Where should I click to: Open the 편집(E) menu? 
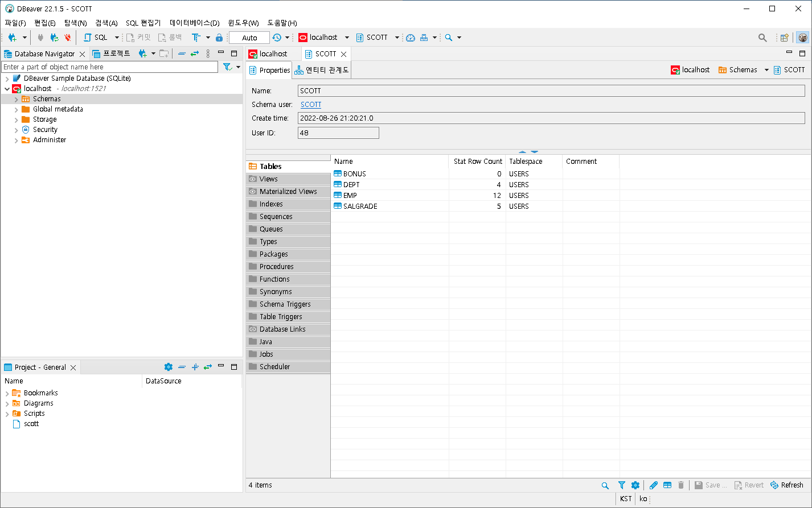click(45, 23)
